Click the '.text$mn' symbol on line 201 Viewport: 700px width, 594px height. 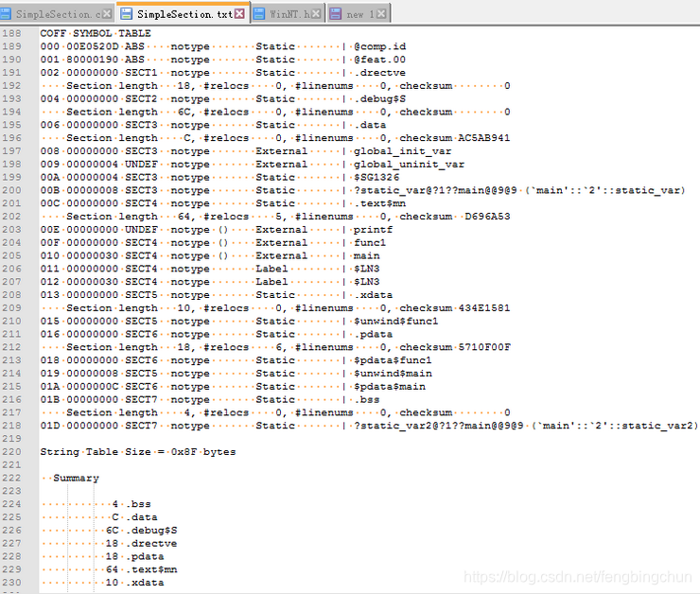pos(380,203)
